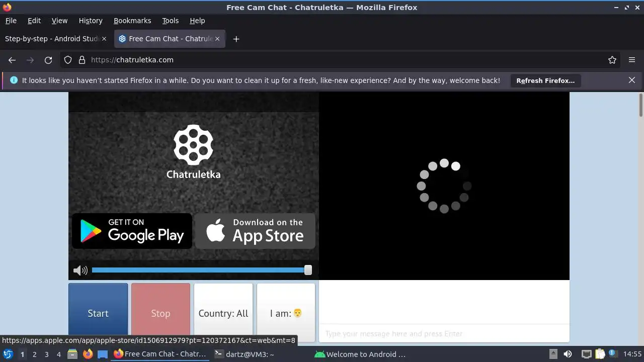Click the show desktop taskbar icon
644x362 pixels.
point(103,354)
